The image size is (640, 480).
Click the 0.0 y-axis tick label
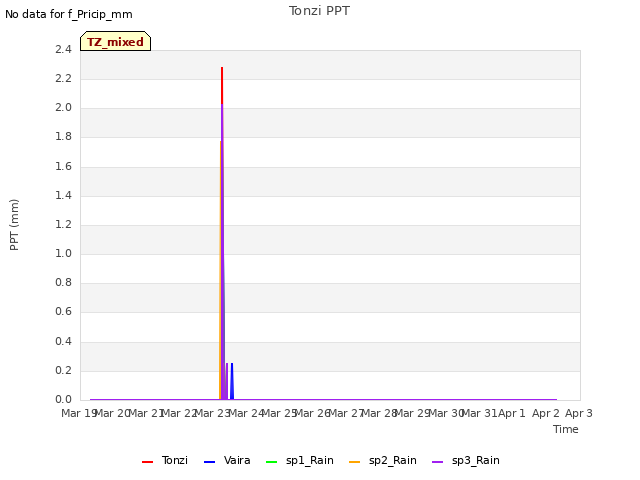(63, 399)
